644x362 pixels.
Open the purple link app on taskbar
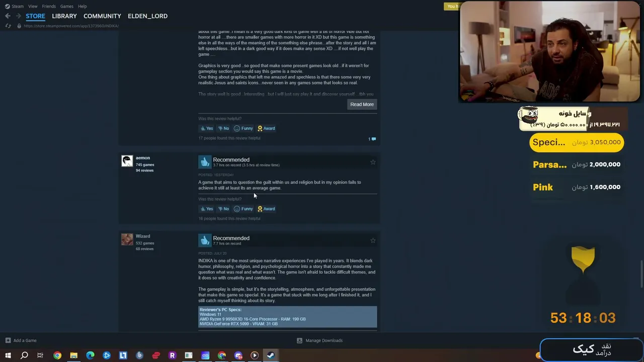(205, 355)
